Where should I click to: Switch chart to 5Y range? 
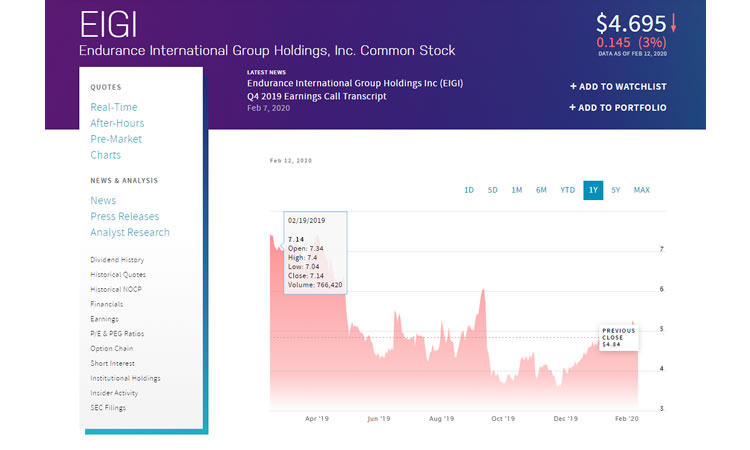click(x=616, y=190)
